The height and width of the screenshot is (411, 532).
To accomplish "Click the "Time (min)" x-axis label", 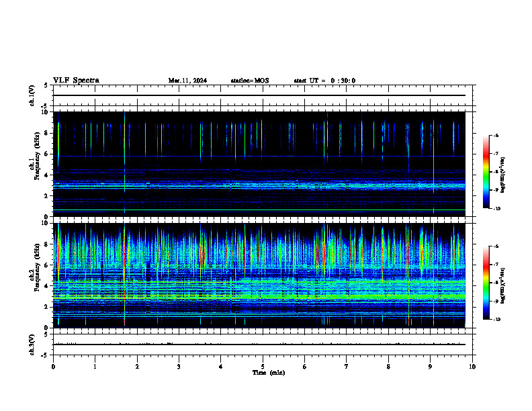I will (x=269, y=373).
